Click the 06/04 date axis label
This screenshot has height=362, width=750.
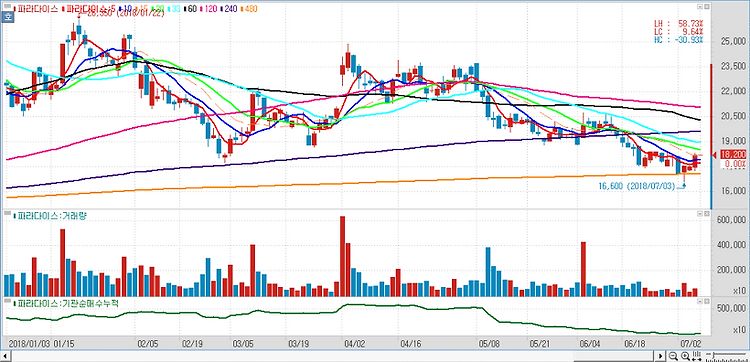pyautogui.click(x=590, y=344)
